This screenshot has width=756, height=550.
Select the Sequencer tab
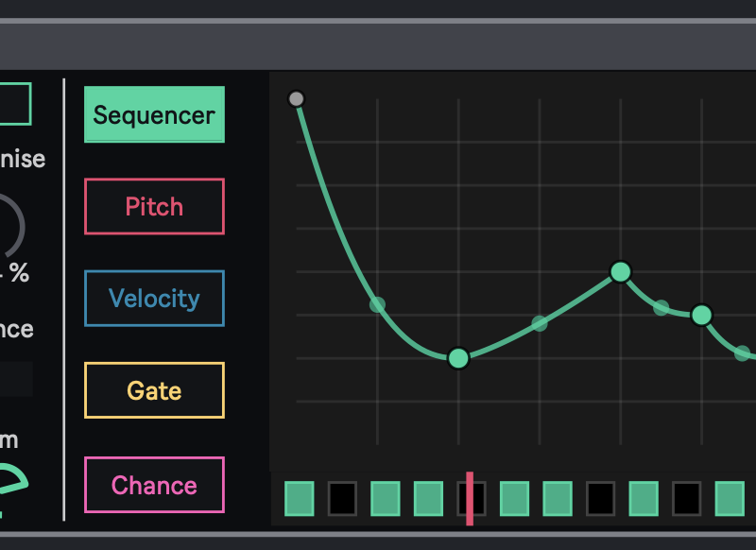coord(154,115)
